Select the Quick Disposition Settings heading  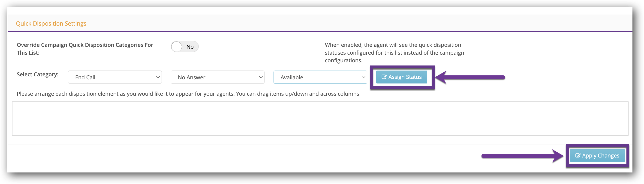coord(51,24)
